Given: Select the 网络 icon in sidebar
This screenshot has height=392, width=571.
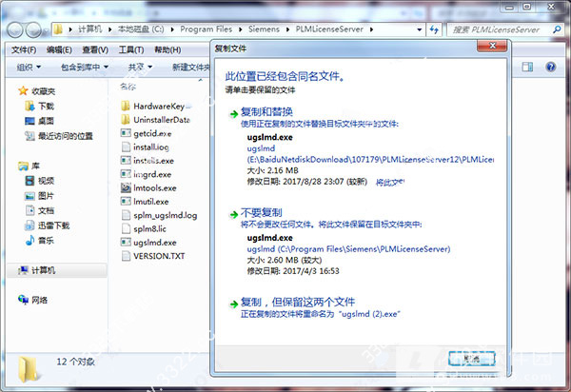Looking at the screenshot, I should [x=23, y=300].
